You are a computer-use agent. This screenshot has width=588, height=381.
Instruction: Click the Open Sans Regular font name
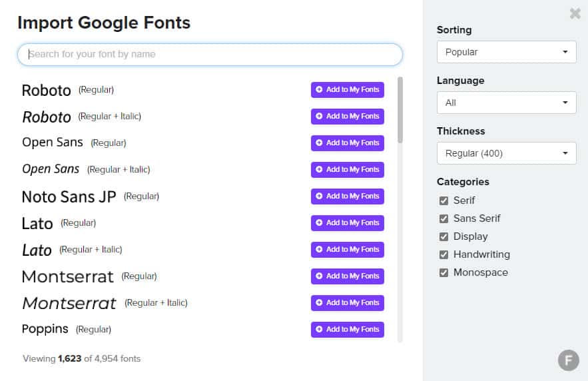[x=53, y=143]
